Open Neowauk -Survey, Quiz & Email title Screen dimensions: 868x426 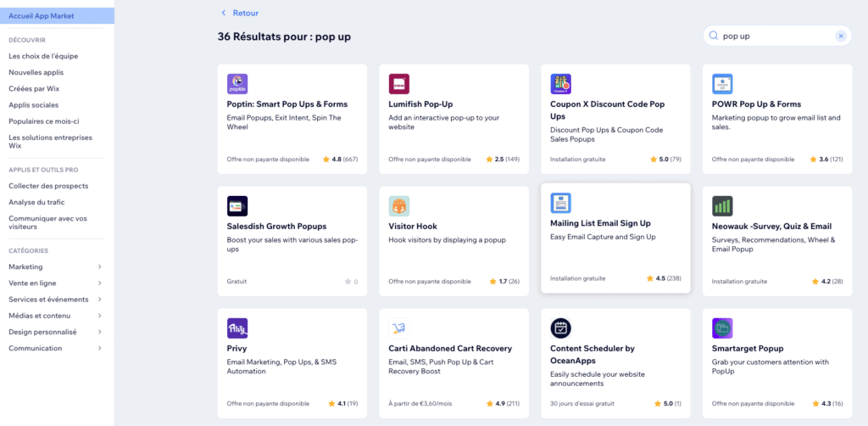(x=771, y=227)
